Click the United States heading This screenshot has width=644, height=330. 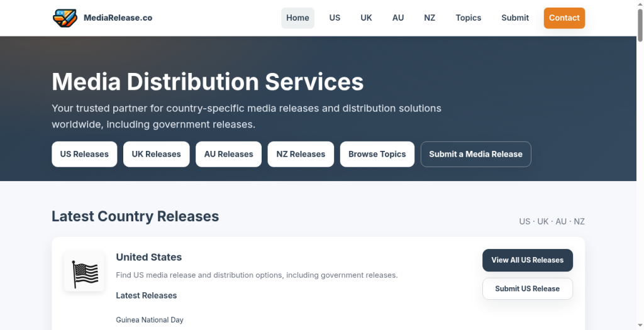pyautogui.click(x=148, y=257)
